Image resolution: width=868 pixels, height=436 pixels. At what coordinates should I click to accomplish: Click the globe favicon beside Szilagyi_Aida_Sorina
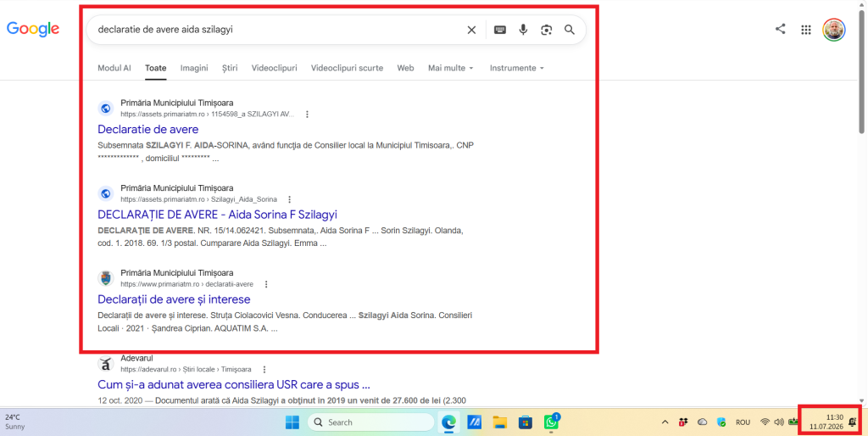[106, 193]
